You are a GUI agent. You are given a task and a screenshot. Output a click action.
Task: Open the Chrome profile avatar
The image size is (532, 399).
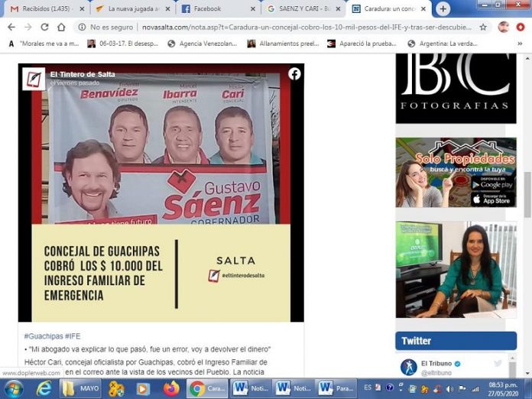click(504, 28)
